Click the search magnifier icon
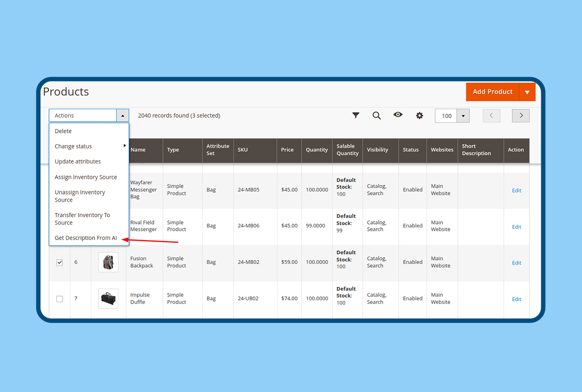The height and width of the screenshot is (392, 582). 376,115
